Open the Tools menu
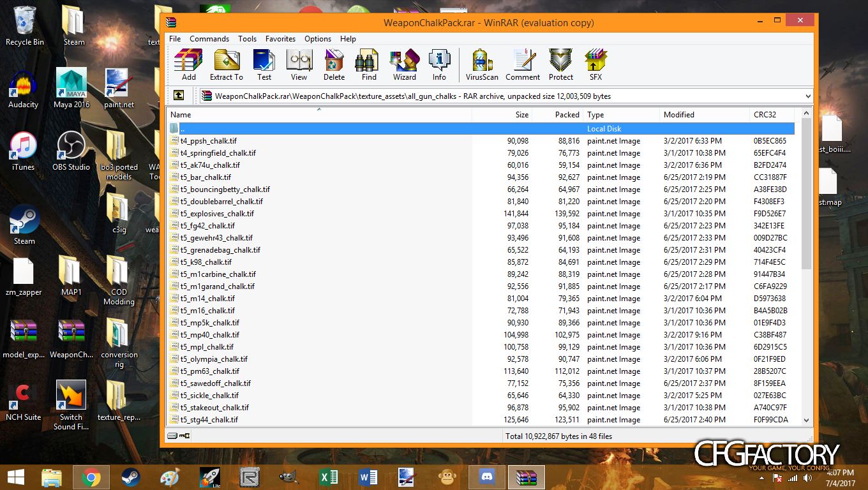The width and height of the screenshot is (868, 490). [x=248, y=39]
